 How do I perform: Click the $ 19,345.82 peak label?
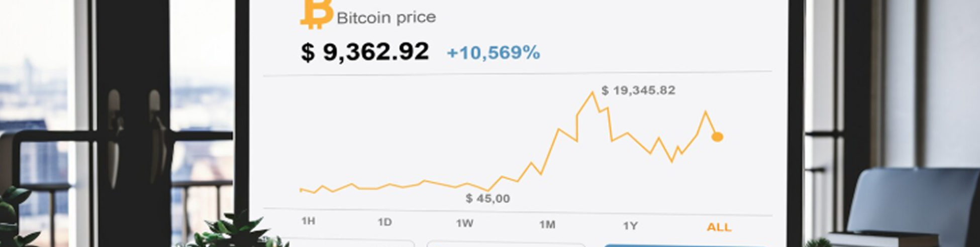pos(638,90)
